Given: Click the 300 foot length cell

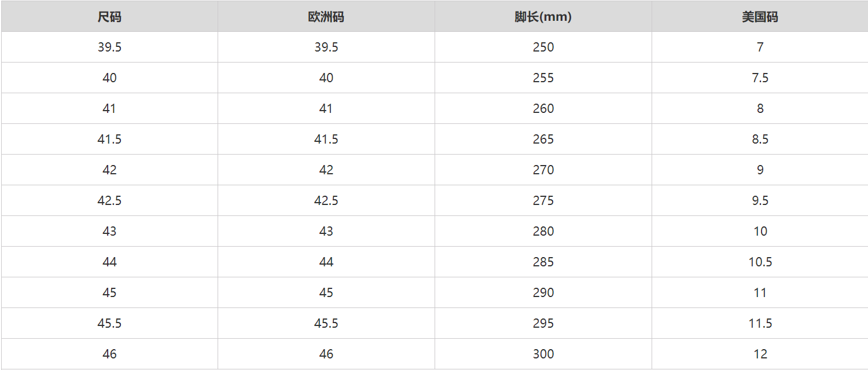Looking at the screenshot, I should point(543,354).
